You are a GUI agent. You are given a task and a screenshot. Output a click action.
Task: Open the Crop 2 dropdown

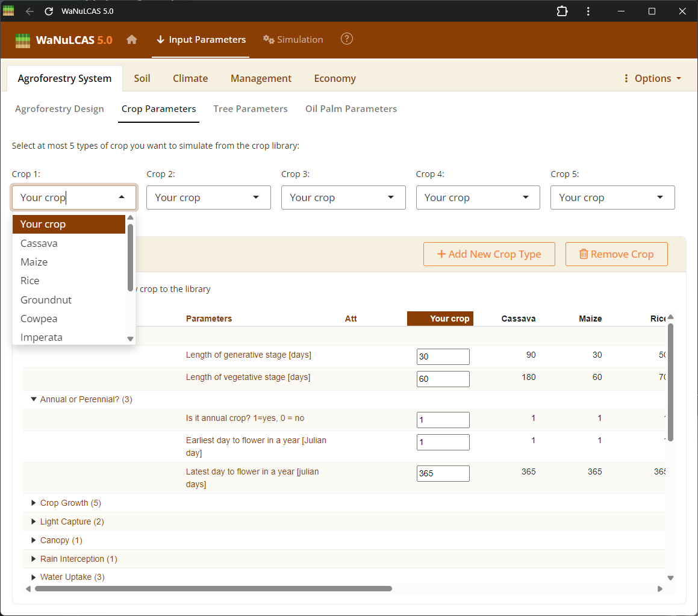click(x=208, y=198)
